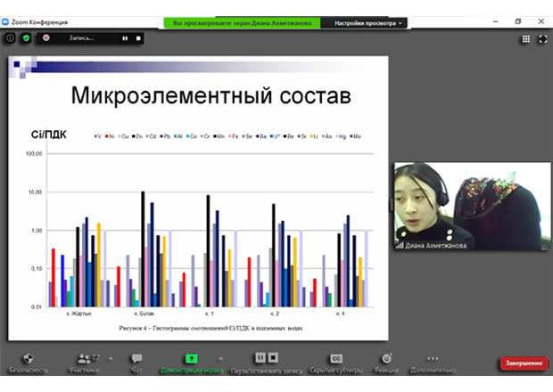Click the green encryption shield icon

click(26, 38)
